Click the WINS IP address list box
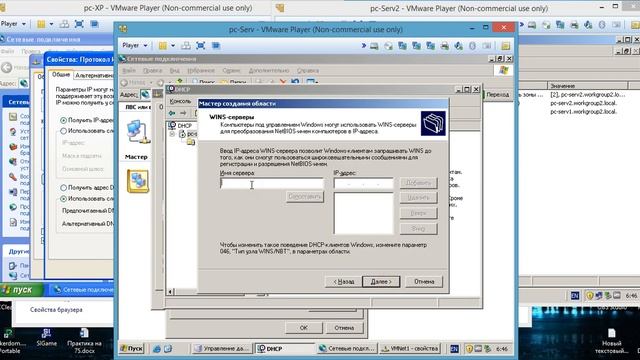This screenshot has height=360, width=640. click(x=363, y=213)
